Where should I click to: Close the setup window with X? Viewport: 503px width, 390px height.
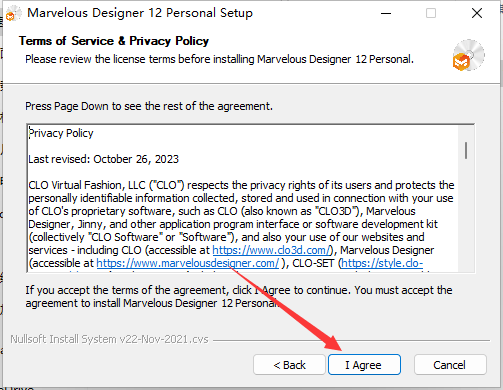click(x=477, y=13)
